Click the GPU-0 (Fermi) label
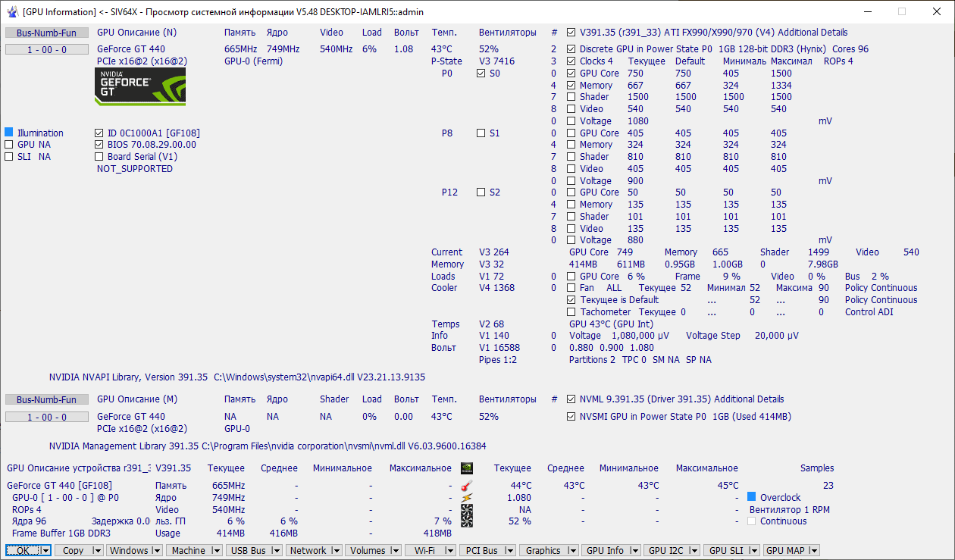955x560 pixels. pos(253,61)
